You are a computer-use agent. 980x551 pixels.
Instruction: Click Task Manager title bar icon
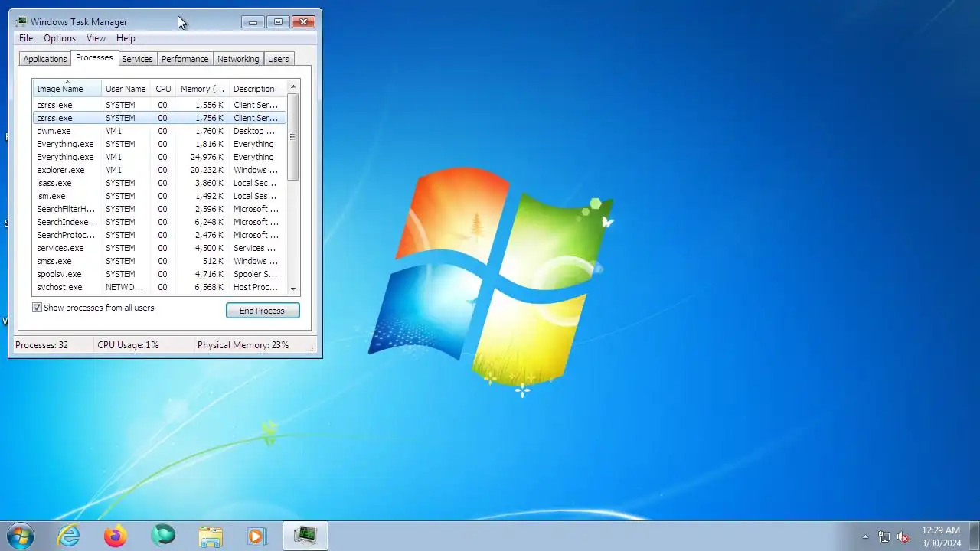pyautogui.click(x=21, y=22)
